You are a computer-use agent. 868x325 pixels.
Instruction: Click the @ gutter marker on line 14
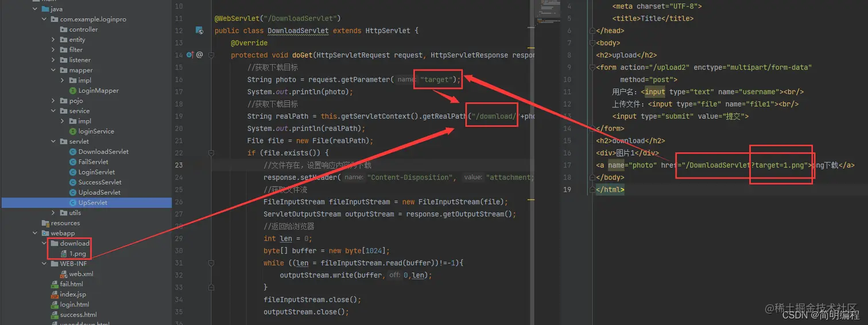pos(199,55)
